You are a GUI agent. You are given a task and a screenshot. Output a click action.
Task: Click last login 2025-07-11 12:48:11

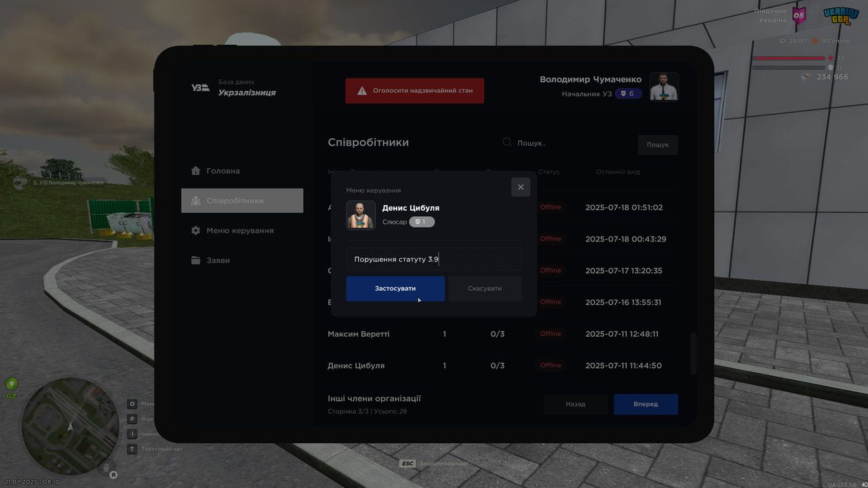point(622,333)
